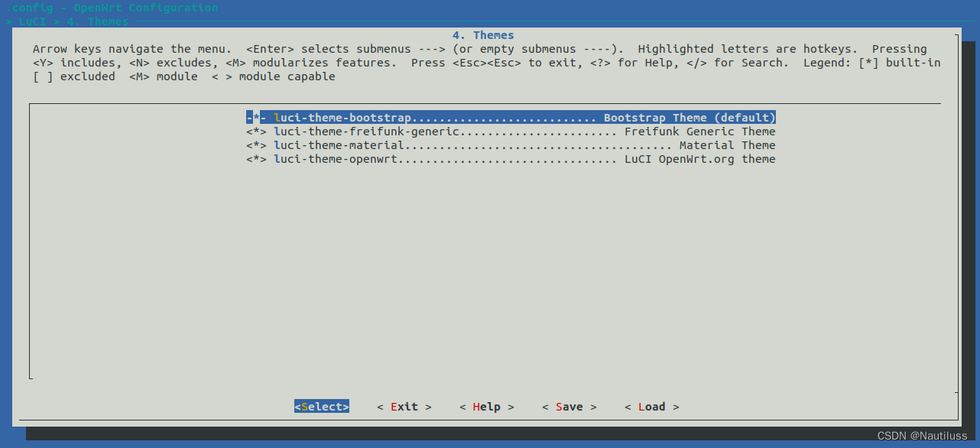Screen dimensions: 980x448
Task: Activate the <Select> button
Action: tap(322, 407)
